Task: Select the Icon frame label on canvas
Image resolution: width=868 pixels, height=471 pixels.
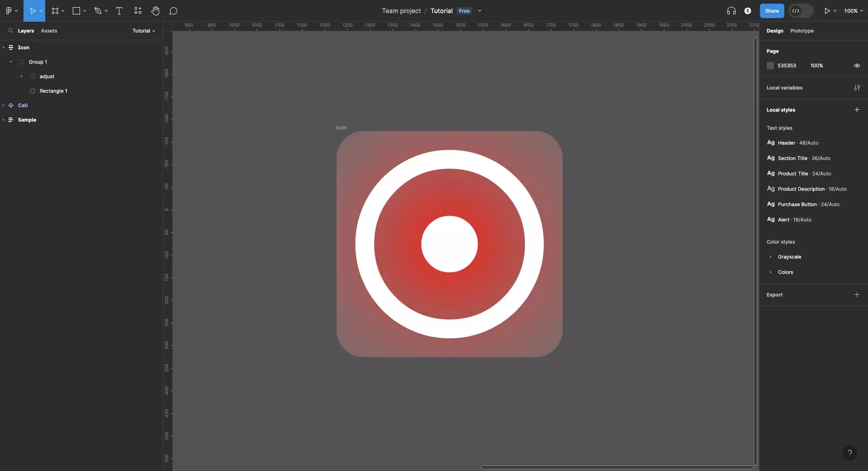Action: point(341,127)
